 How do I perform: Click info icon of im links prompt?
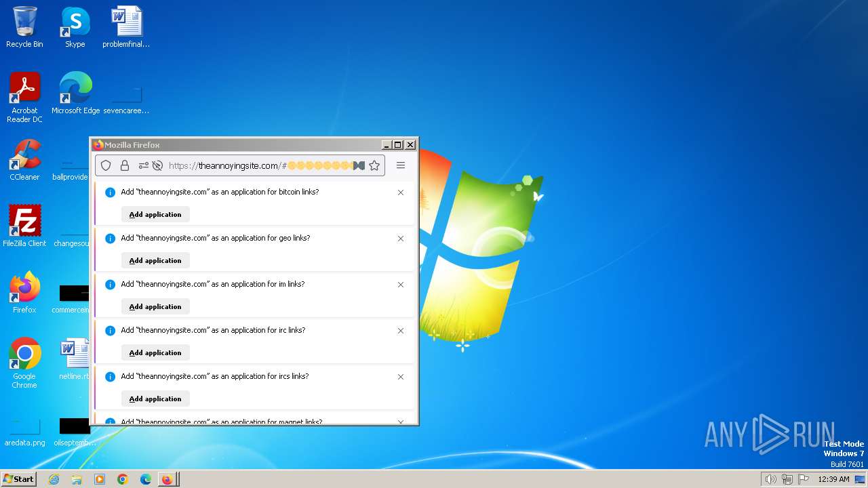(110, 285)
